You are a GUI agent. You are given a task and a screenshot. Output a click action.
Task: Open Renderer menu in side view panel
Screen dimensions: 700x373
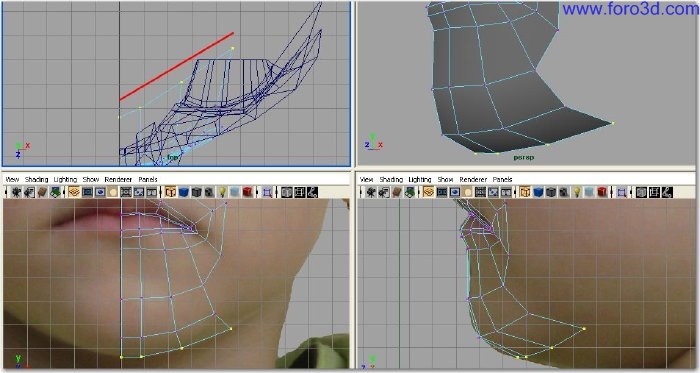tap(473, 179)
